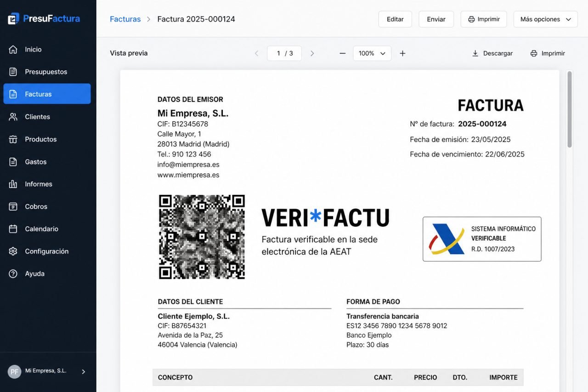Click the PresuFactura logo icon
This screenshot has width=588, height=392.
(x=14, y=19)
